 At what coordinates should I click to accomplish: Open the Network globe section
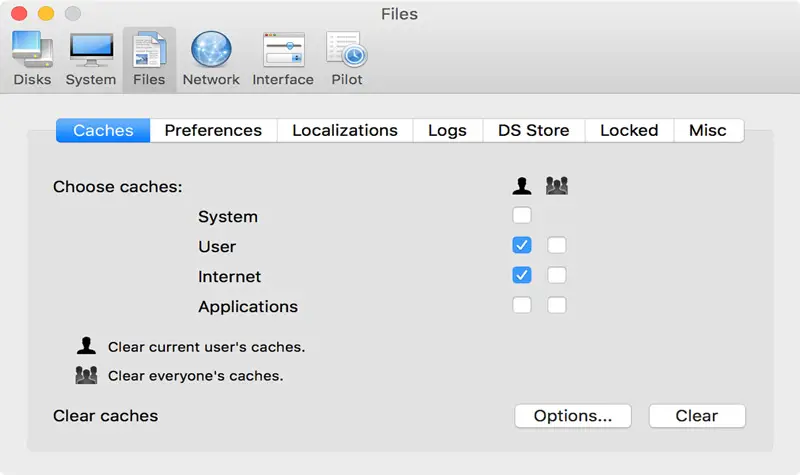[211, 58]
